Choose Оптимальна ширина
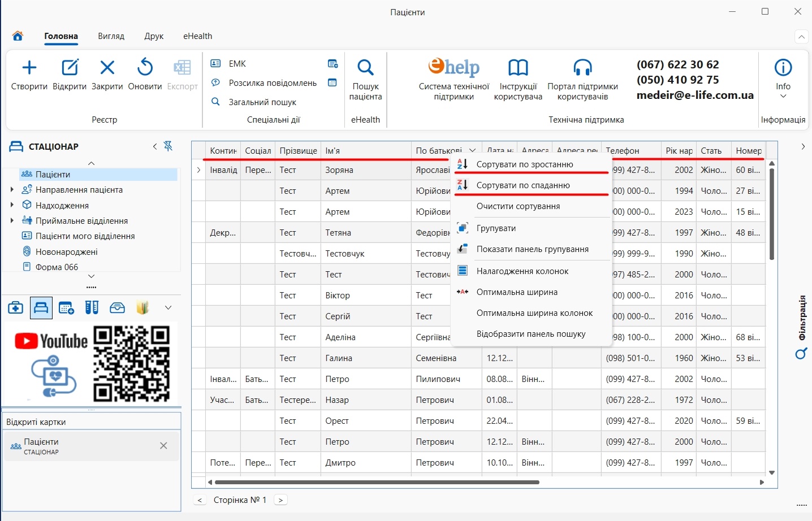Viewport: 812px width, 521px height. click(x=531, y=292)
